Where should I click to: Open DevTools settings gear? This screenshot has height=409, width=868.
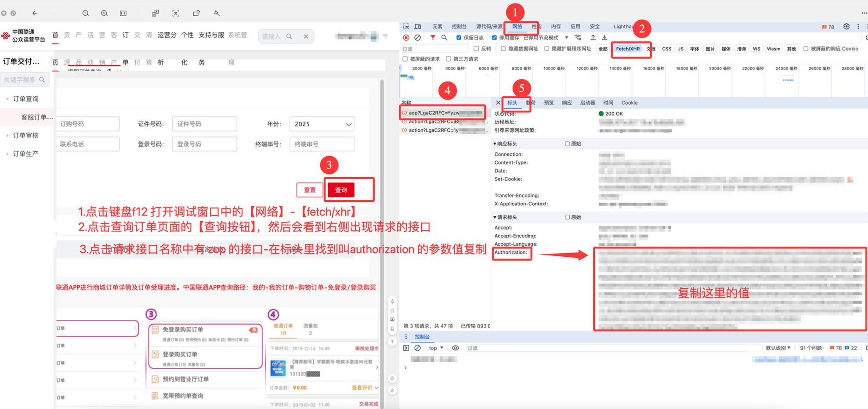pyautogui.click(x=846, y=26)
